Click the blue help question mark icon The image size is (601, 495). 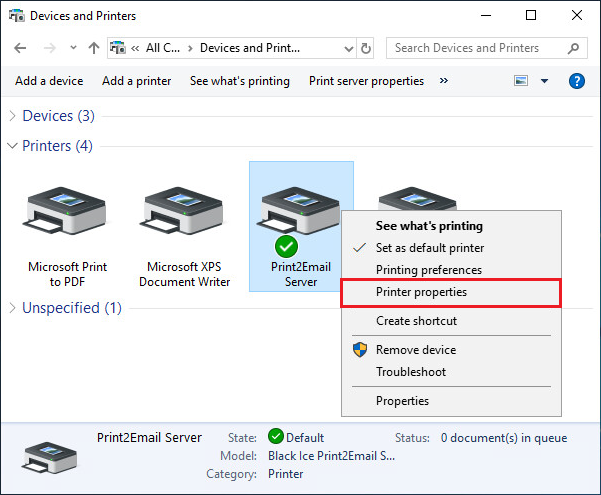click(576, 81)
